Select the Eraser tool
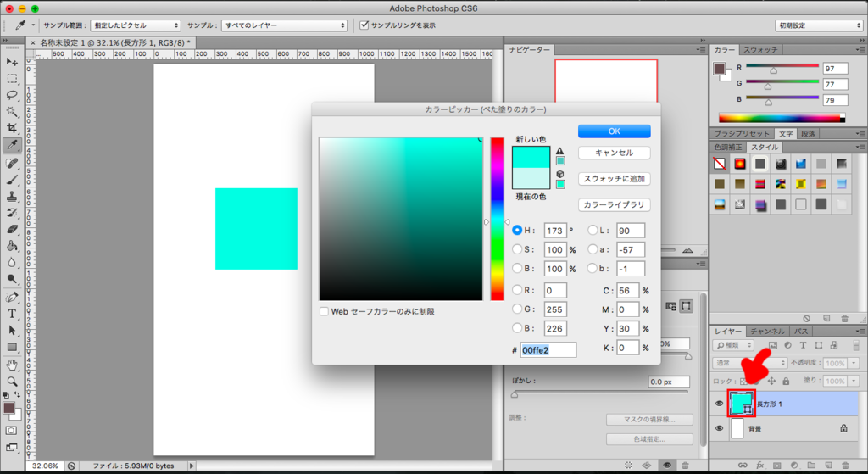The image size is (868, 474). 12,229
